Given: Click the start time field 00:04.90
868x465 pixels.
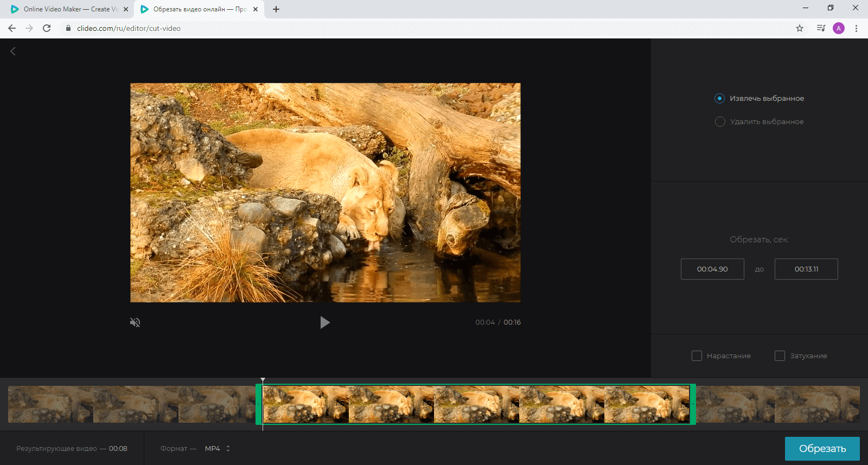Looking at the screenshot, I should tap(712, 269).
